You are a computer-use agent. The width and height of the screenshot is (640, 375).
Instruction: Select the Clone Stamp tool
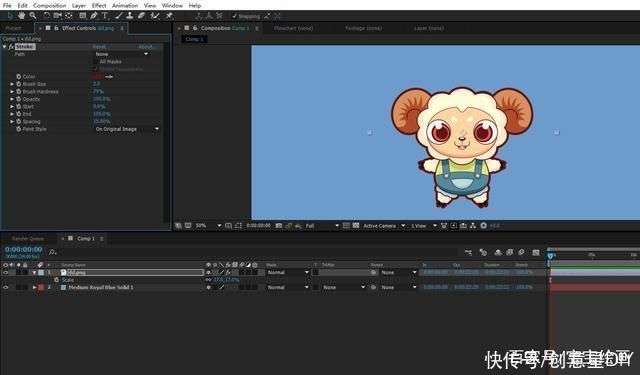[x=130, y=16]
